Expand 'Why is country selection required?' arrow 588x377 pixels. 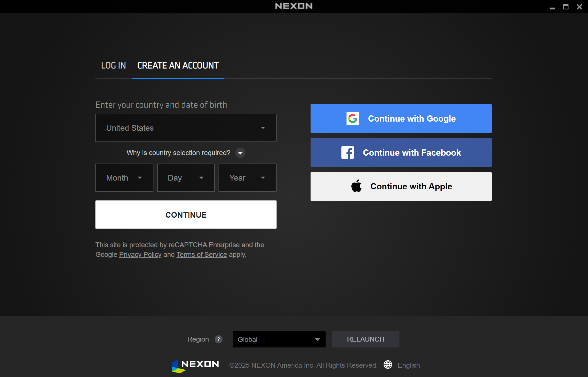click(240, 153)
